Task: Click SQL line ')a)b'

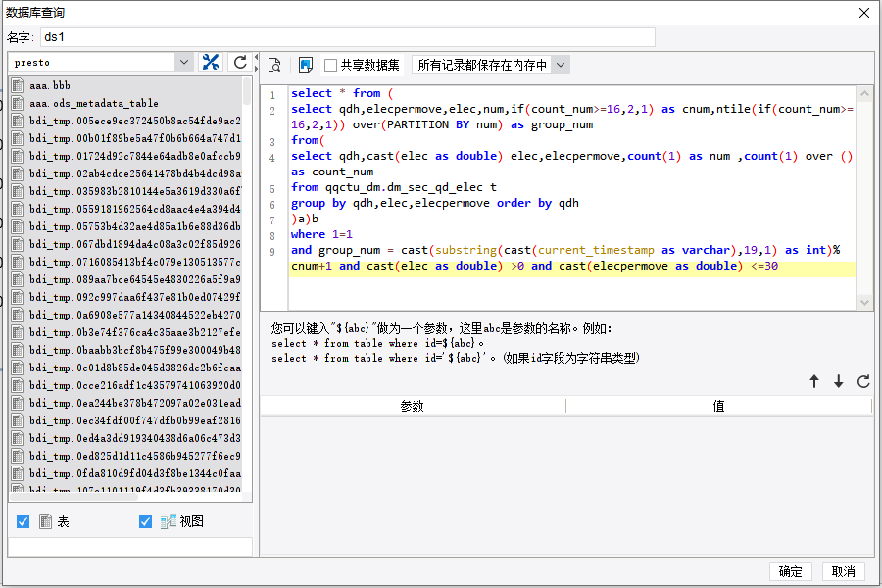Action: tap(305, 219)
